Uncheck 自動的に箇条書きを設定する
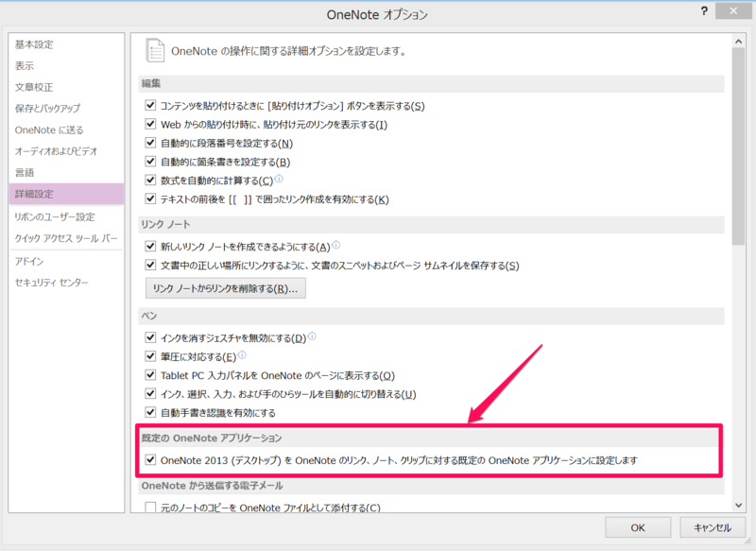This screenshot has width=756, height=551. pyautogui.click(x=150, y=162)
